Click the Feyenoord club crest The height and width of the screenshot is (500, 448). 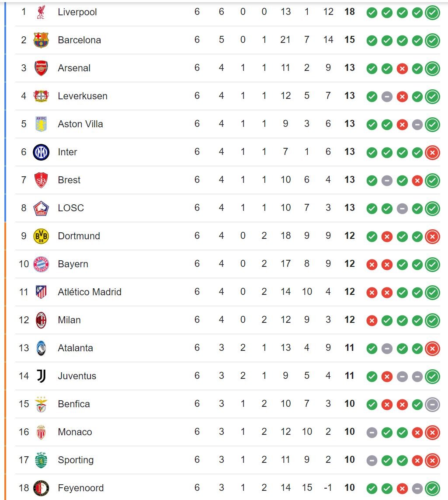point(41,488)
